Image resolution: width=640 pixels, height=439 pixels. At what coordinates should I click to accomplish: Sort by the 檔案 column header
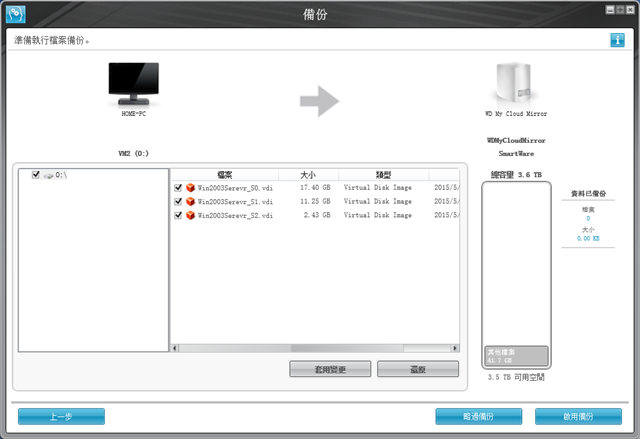point(224,175)
